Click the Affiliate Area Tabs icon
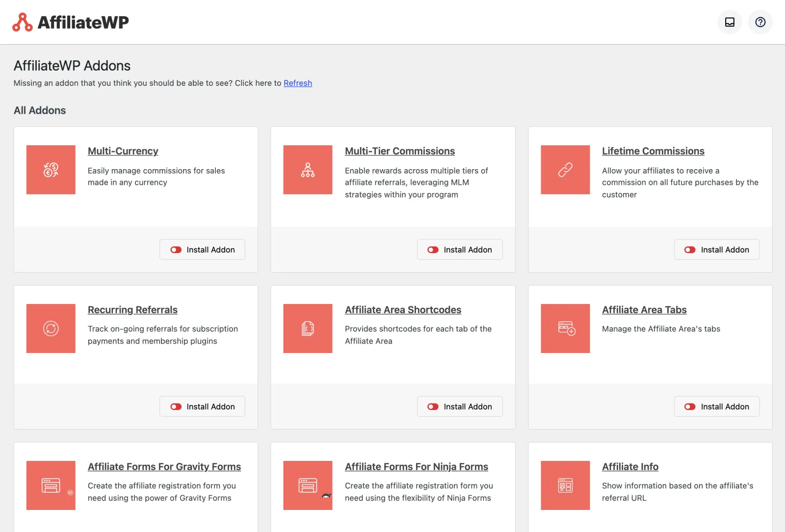 565,329
